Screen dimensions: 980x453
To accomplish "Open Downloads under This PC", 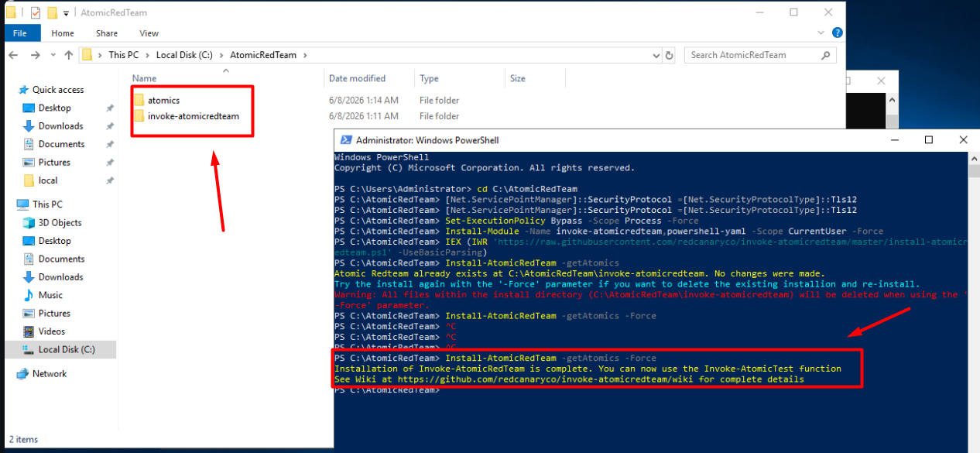I will pyautogui.click(x=60, y=276).
